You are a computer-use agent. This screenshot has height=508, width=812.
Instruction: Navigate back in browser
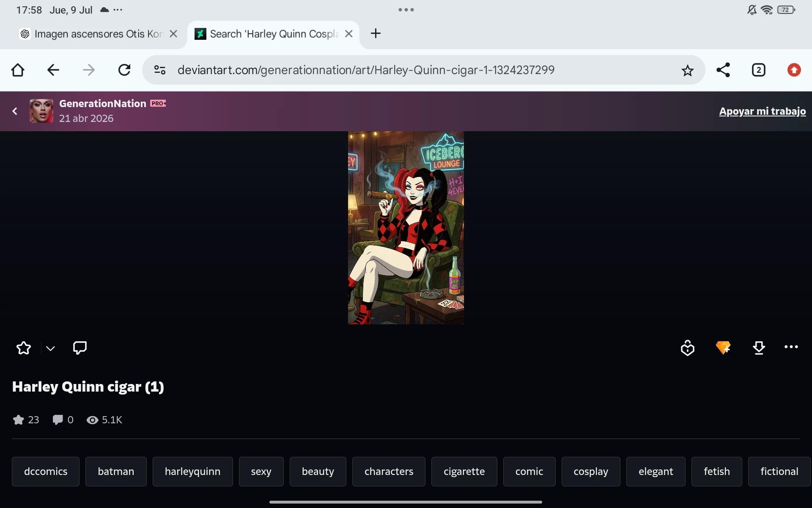pos(53,70)
